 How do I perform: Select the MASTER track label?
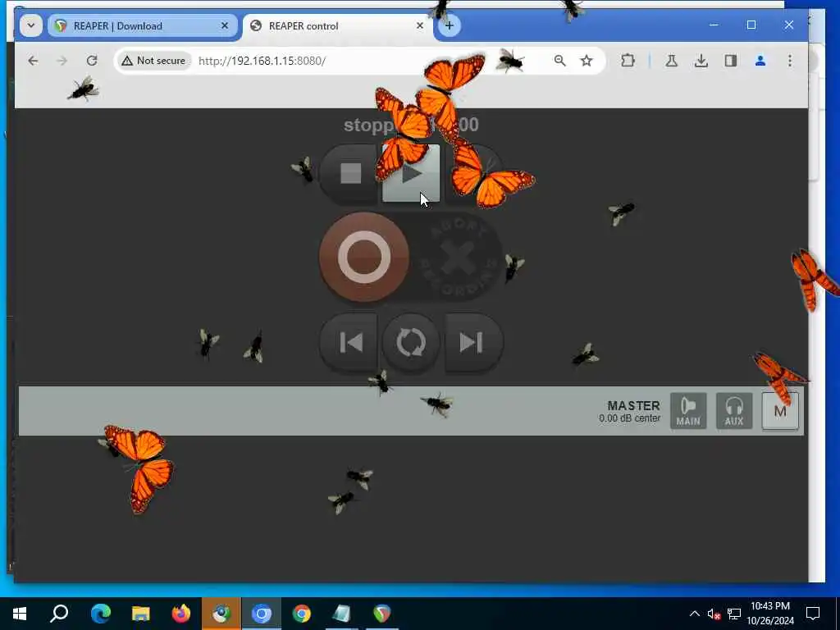pos(633,405)
